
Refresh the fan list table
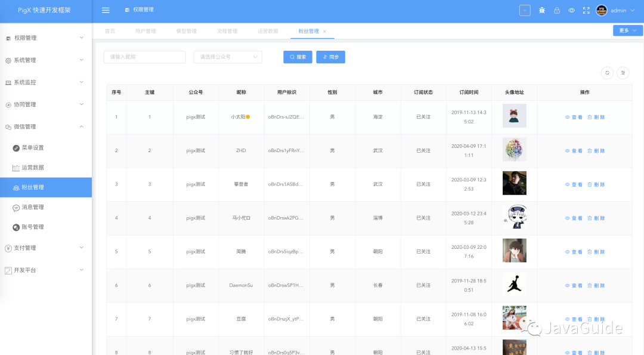pyautogui.click(x=607, y=72)
